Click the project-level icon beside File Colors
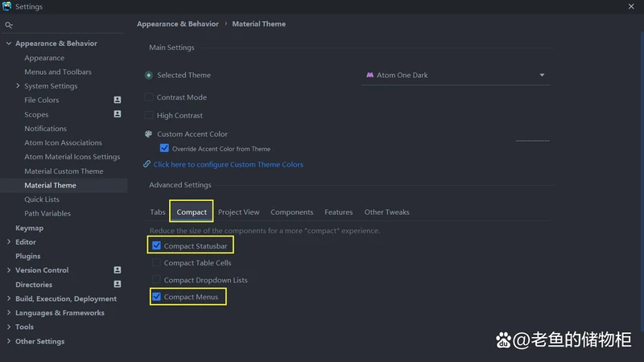This screenshot has height=362, width=644. point(118,100)
